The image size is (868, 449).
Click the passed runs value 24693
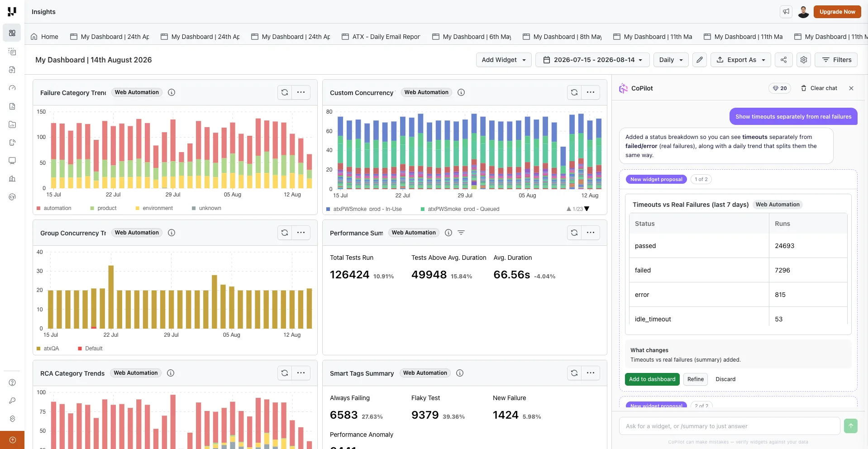pyautogui.click(x=785, y=246)
